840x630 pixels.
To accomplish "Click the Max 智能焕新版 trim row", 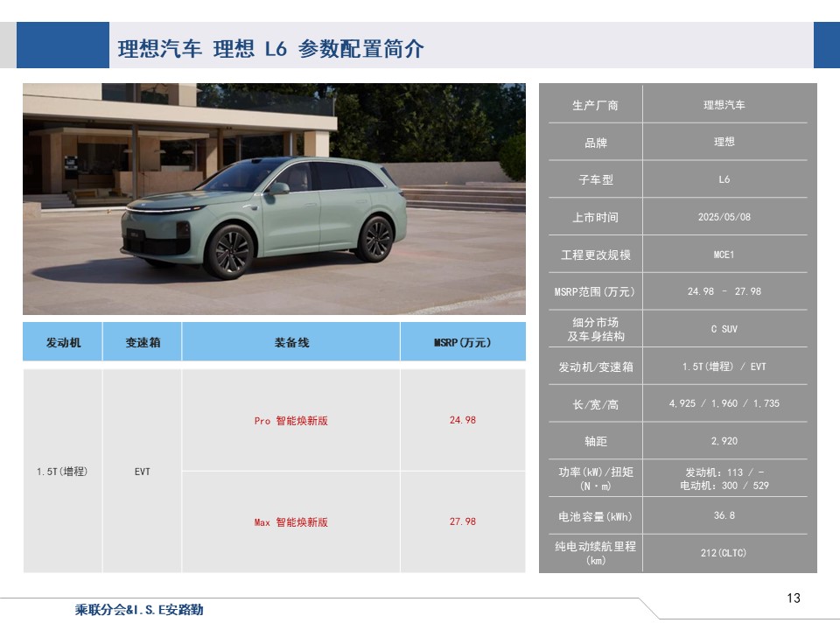I will (290, 522).
